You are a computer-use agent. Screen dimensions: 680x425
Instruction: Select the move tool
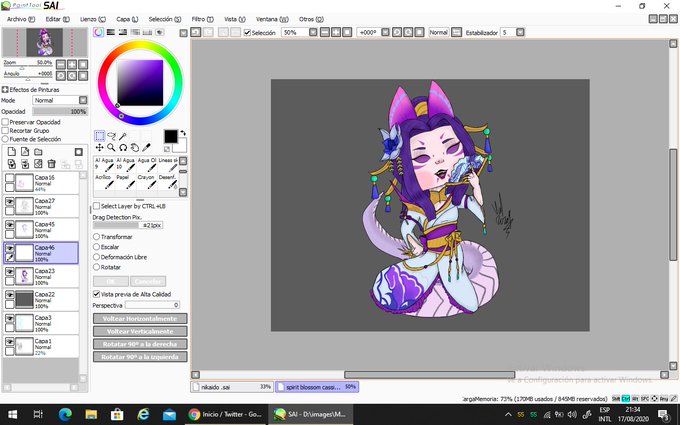(x=99, y=147)
